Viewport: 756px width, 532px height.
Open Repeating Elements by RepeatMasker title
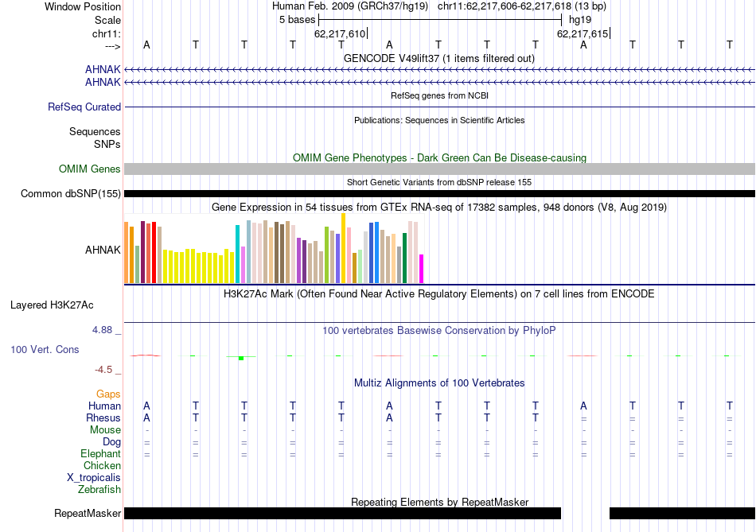click(x=439, y=502)
